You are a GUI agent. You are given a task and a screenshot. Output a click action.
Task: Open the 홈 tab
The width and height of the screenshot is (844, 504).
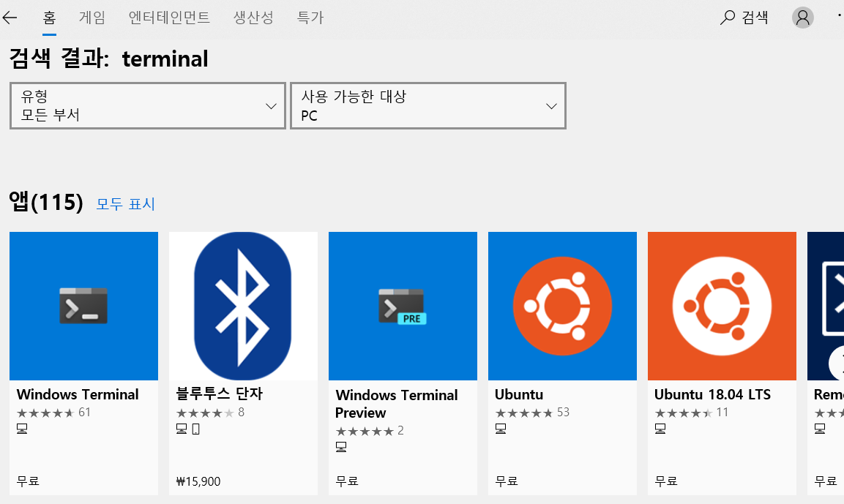(x=50, y=18)
